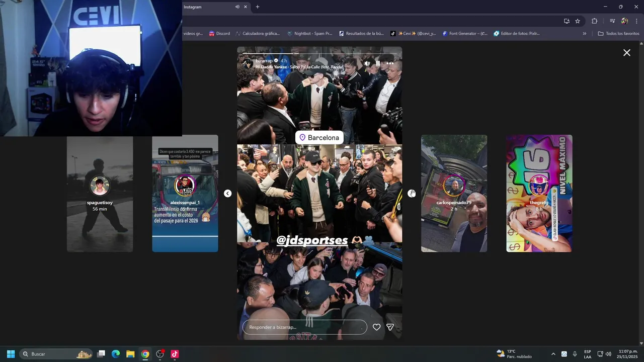
Task: Open the Cevi TikTok bookmark
Action: (413, 34)
